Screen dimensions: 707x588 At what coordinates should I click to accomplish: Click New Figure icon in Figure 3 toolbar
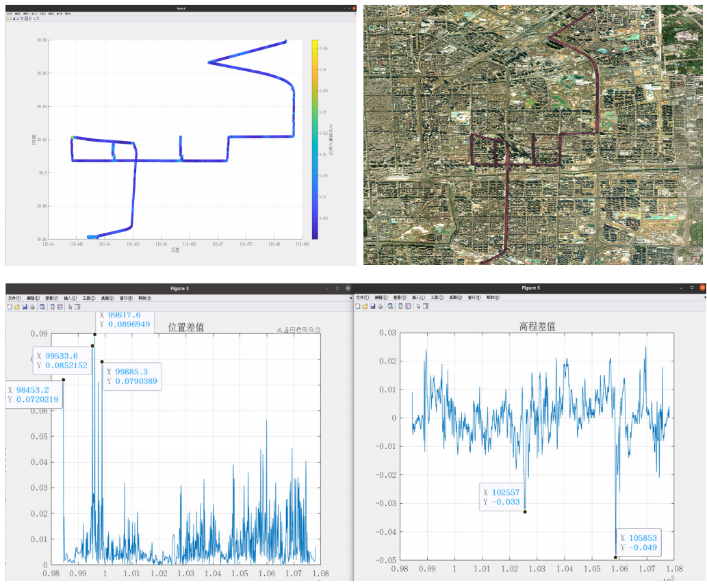tap(10, 307)
